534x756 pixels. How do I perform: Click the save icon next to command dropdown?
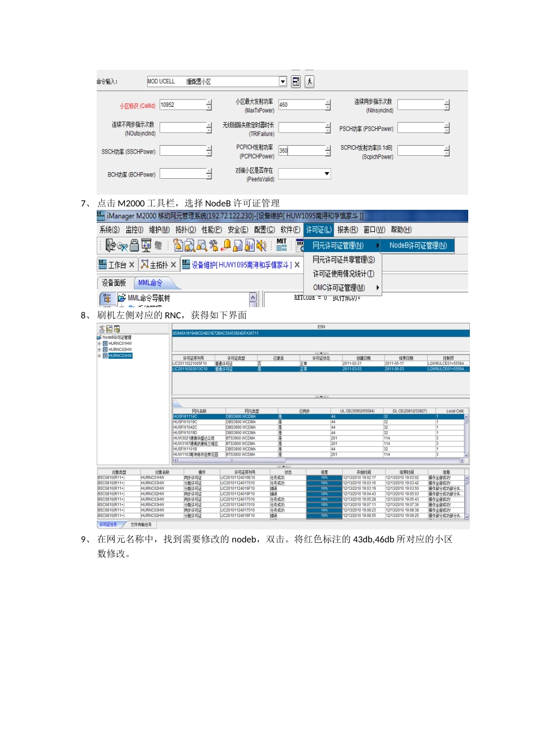[296, 82]
